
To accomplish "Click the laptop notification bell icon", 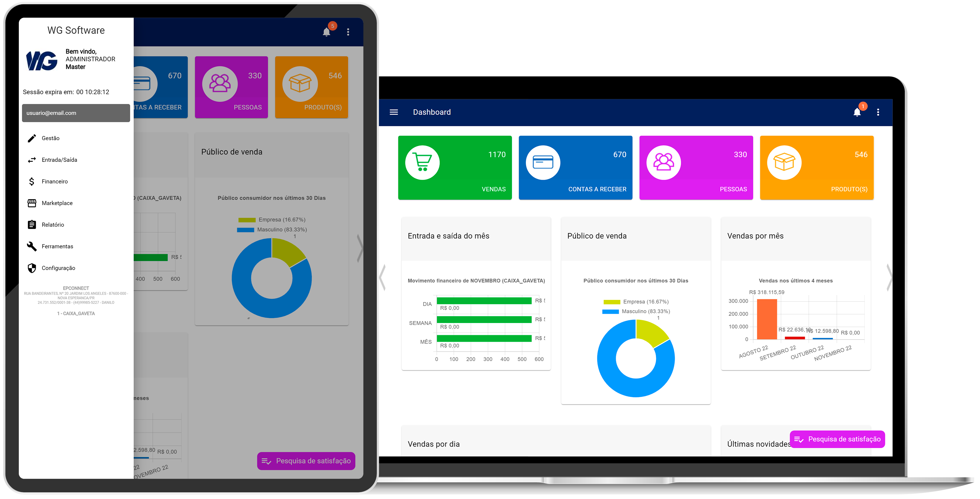I will click(857, 112).
